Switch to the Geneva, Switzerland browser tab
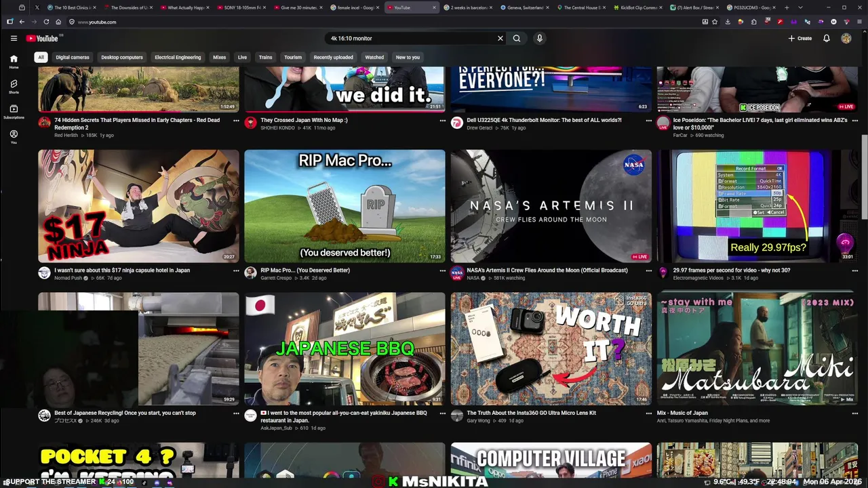This screenshot has height=488, width=868. [x=526, y=7]
